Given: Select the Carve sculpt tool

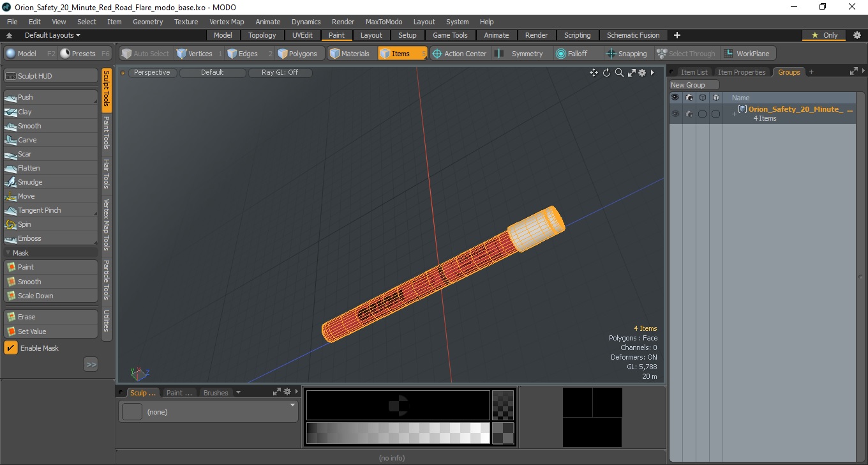Looking at the screenshot, I should point(50,140).
